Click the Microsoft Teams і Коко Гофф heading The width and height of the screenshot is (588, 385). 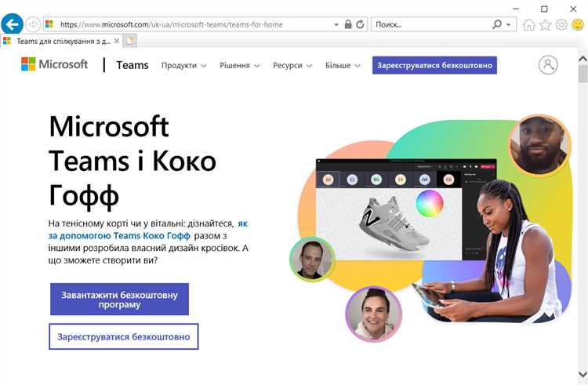(132, 162)
